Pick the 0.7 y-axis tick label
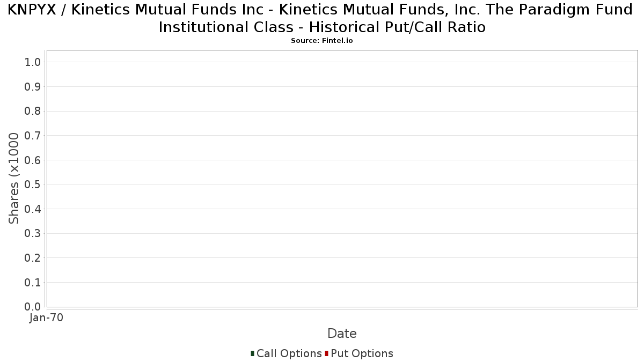644x362 pixels. click(33, 136)
